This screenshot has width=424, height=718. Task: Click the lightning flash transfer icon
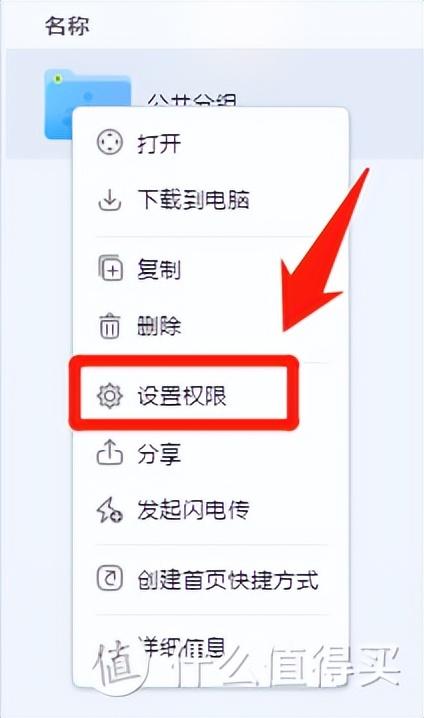pyautogui.click(x=110, y=510)
